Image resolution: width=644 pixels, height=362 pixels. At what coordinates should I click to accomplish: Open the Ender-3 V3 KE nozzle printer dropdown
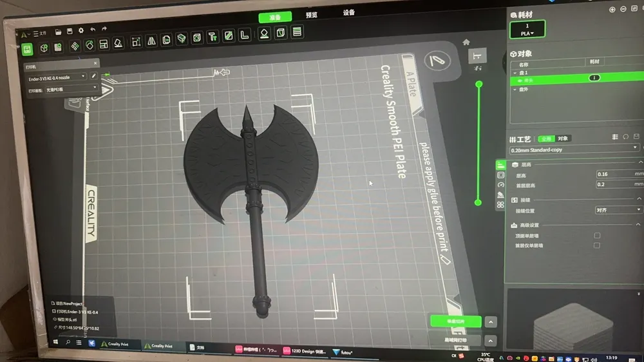tap(57, 78)
